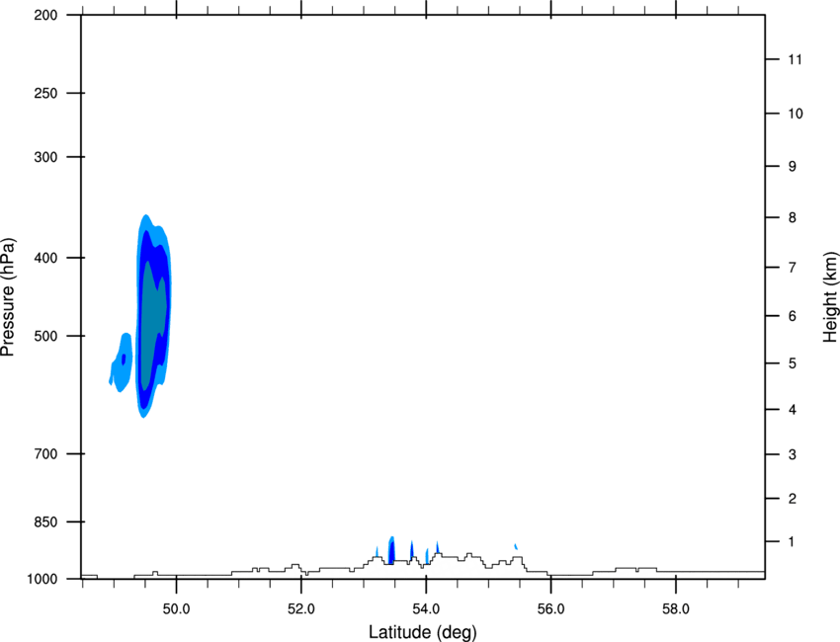Viewport: 840px width, 642px height.
Task: Click the dark blue low-level plume near 53.5 degrees
Action: pyautogui.click(x=391, y=550)
